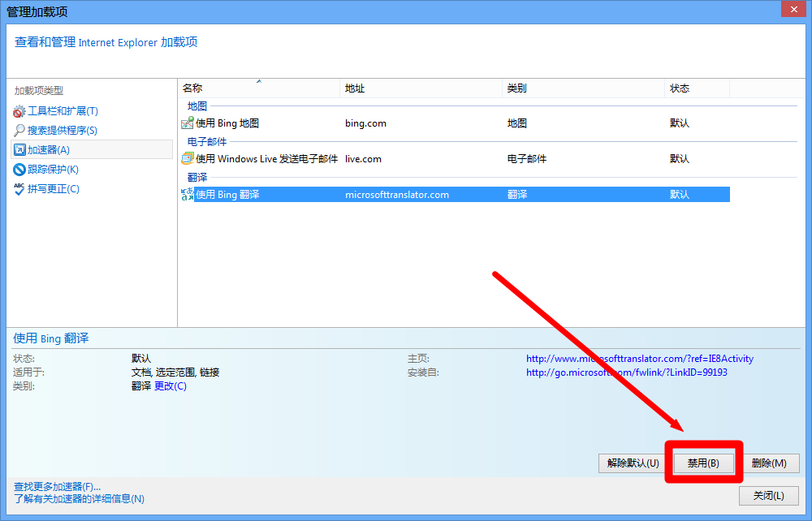Click the microsofttranslator.com address cell
This screenshot has width=812, height=521.
tap(397, 195)
